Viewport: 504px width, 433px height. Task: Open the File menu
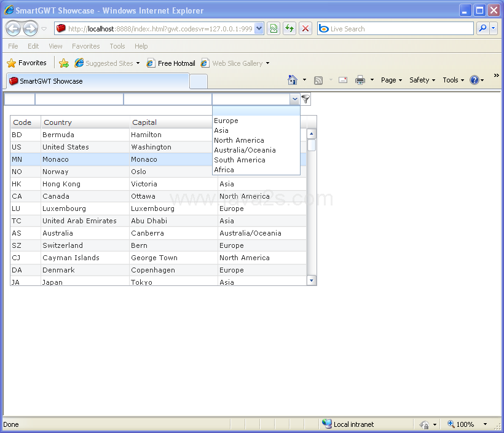click(x=13, y=46)
